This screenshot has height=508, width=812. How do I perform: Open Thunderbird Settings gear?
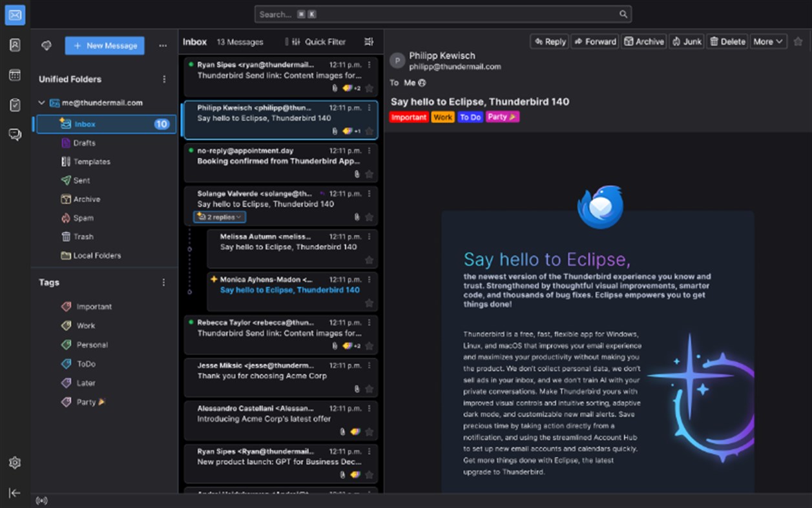pos(14,463)
